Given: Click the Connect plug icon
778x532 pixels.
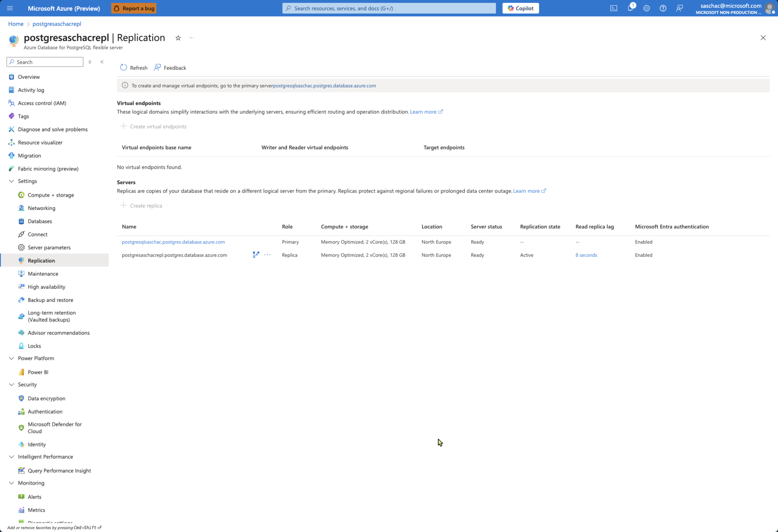Looking at the screenshot, I should coord(21,234).
